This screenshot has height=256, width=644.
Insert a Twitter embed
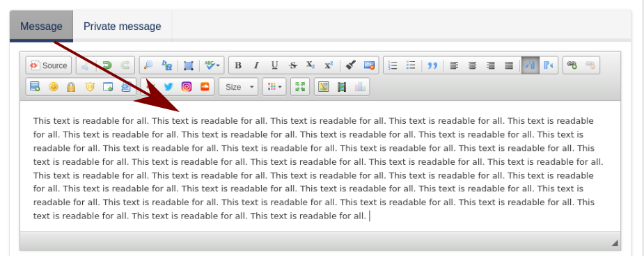coord(168,86)
